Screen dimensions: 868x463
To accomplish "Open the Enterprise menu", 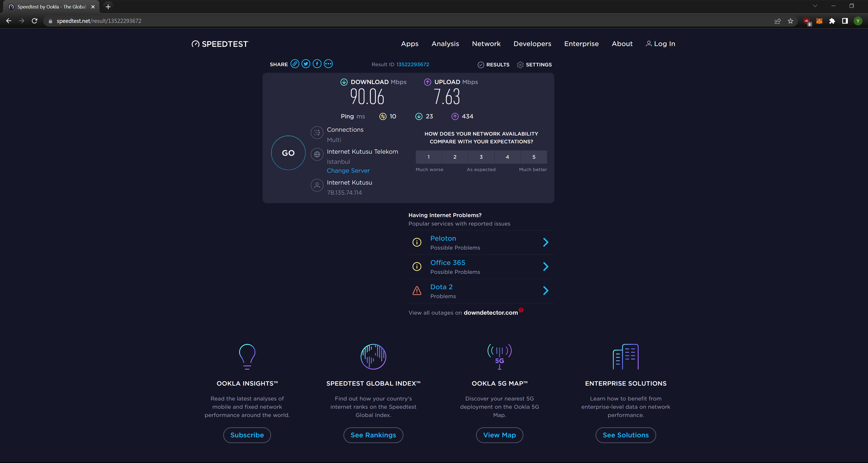I will [582, 44].
